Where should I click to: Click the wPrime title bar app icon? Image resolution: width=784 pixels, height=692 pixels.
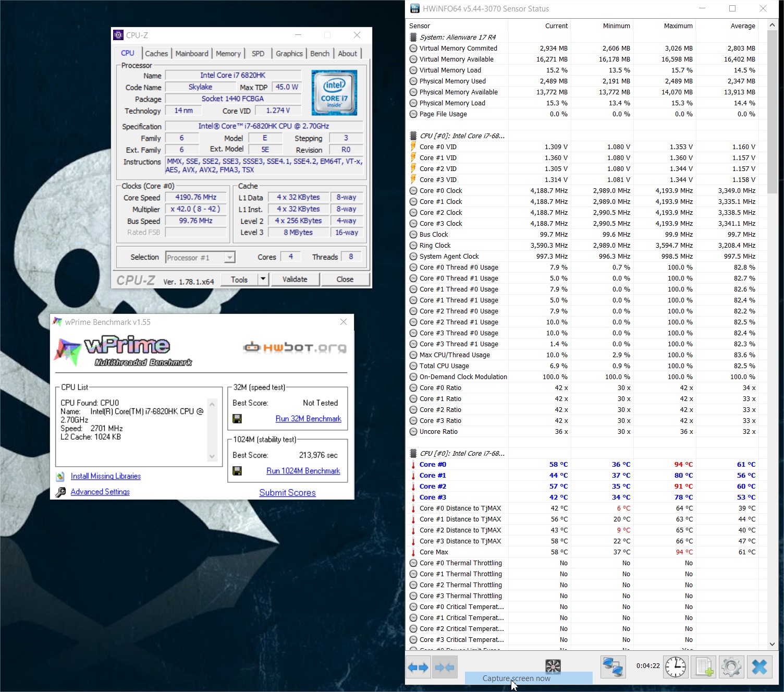pyautogui.click(x=57, y=322)
